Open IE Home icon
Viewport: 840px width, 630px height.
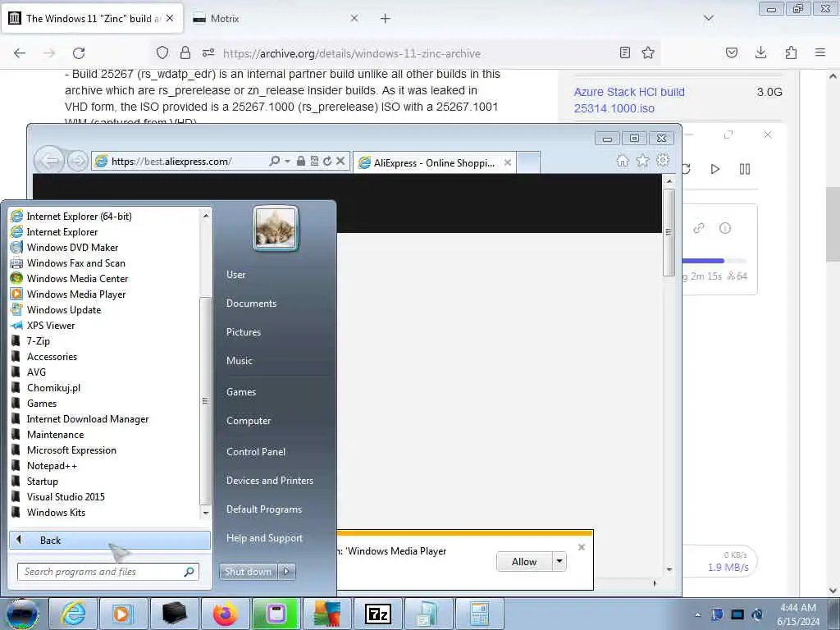pyautogui.click(x=622, y=161)
